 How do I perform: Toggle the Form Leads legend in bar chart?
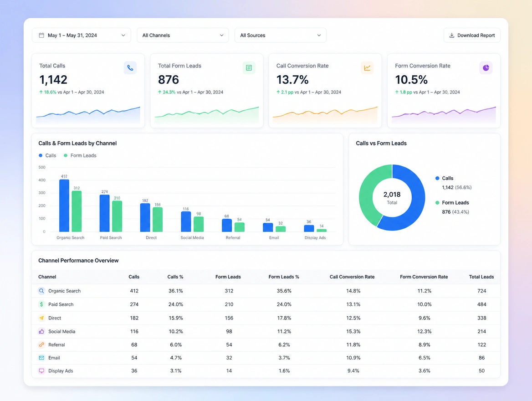[80, 155]
